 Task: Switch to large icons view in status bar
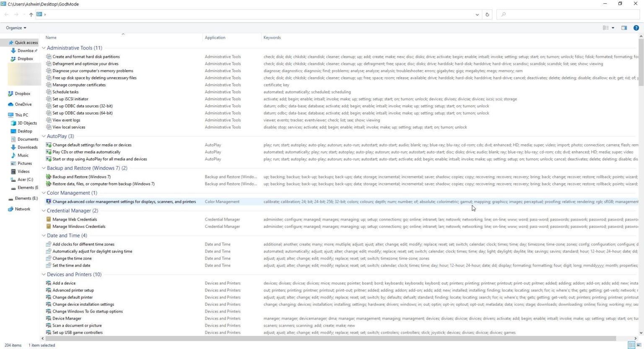(x=639, y=345)
